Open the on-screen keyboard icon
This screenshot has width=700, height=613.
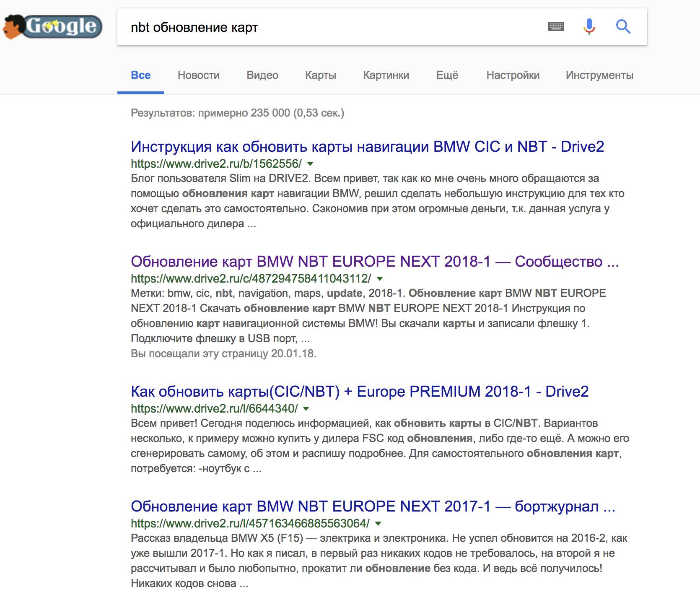click(x=556, y=27)
